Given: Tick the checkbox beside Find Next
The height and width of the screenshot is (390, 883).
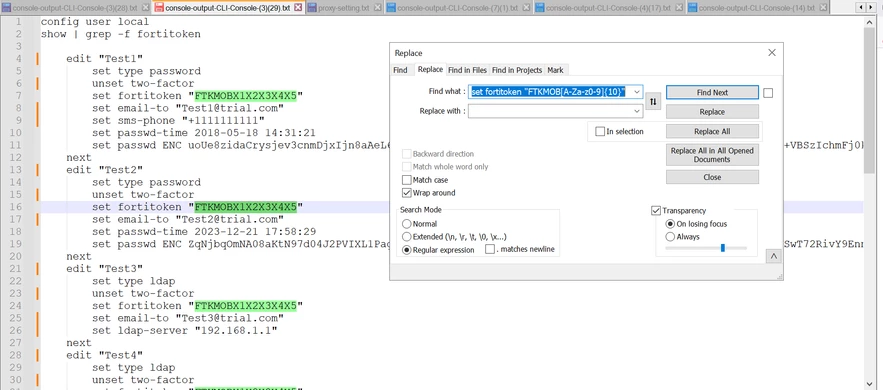Looking at the screenshot, I should (768, 93).
